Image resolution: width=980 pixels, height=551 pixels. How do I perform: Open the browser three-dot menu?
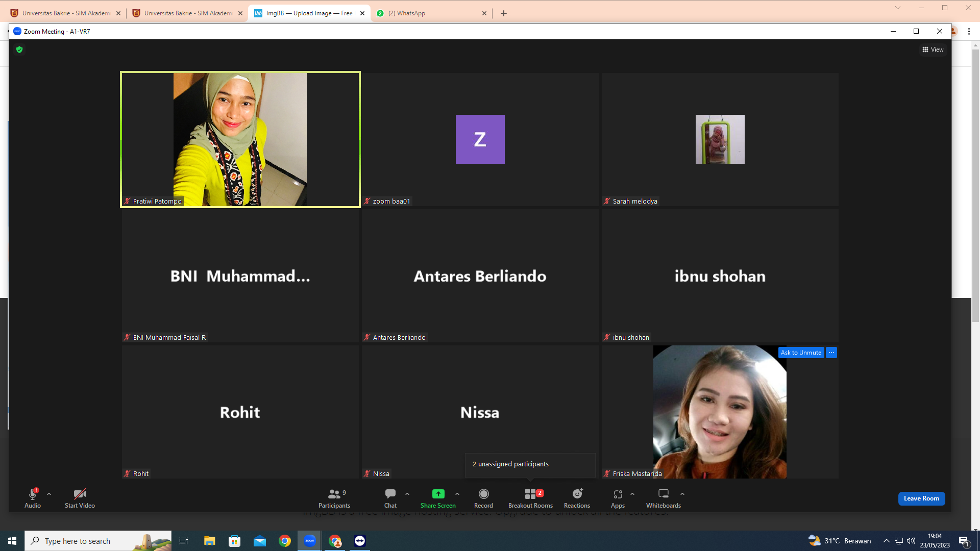tap(969, 32)
